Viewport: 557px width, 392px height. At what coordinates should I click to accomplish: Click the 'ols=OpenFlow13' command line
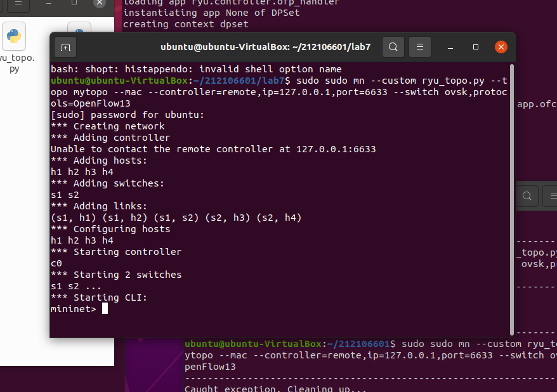tap(91, 103)
